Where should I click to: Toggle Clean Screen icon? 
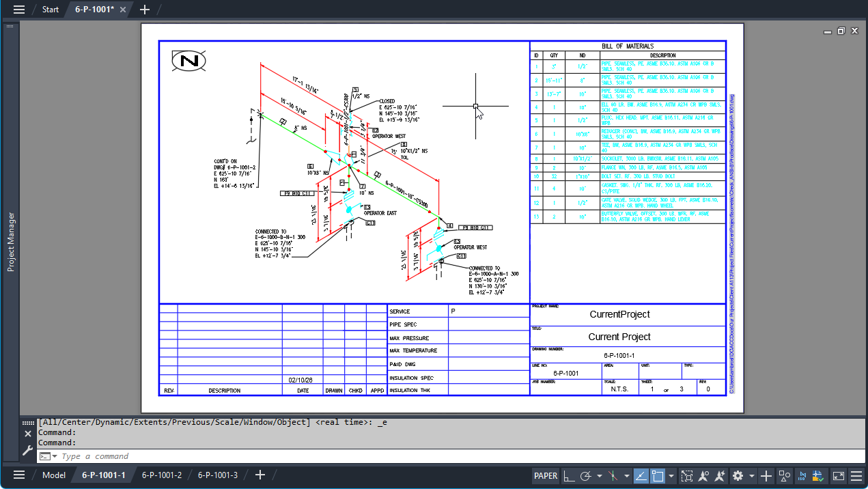pos(838,475)
